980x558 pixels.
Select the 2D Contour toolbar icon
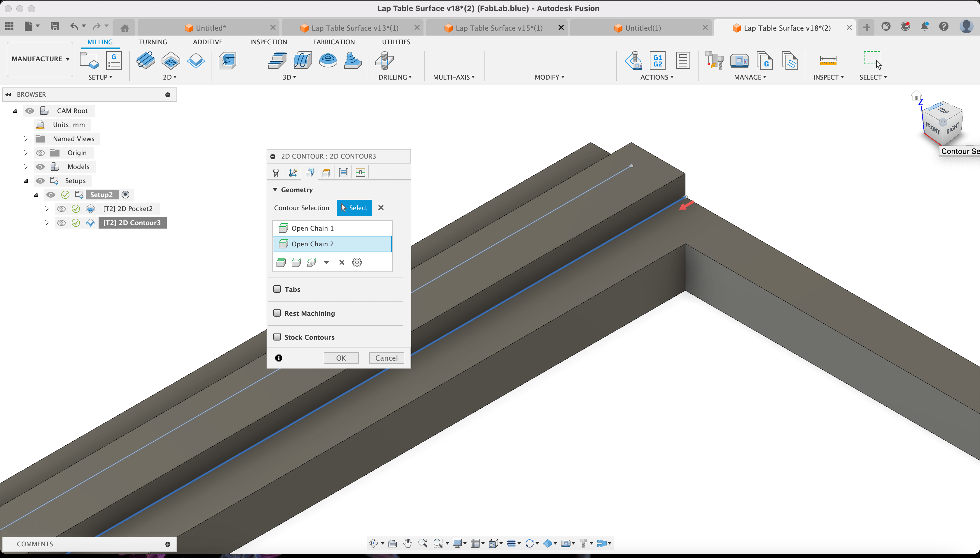196,61
